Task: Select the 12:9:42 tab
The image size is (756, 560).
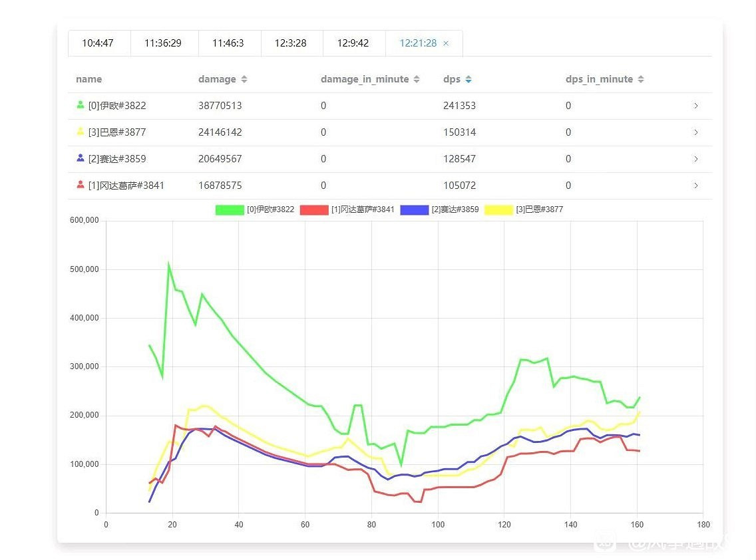Action: tap(353, 43)
